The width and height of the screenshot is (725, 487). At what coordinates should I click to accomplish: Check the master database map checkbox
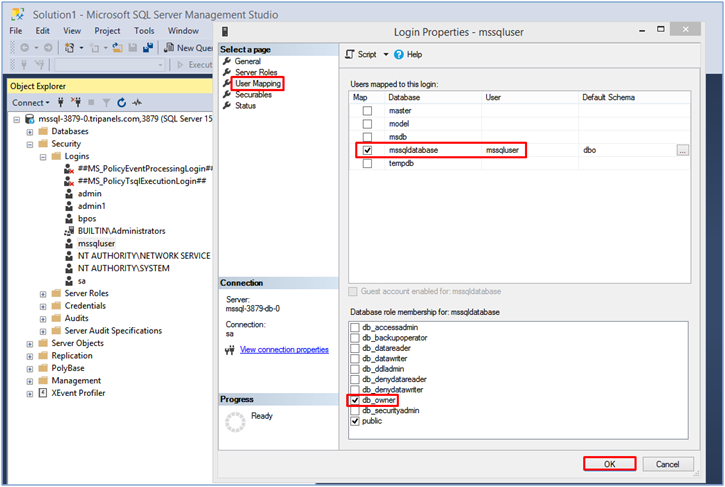(367, 110)
